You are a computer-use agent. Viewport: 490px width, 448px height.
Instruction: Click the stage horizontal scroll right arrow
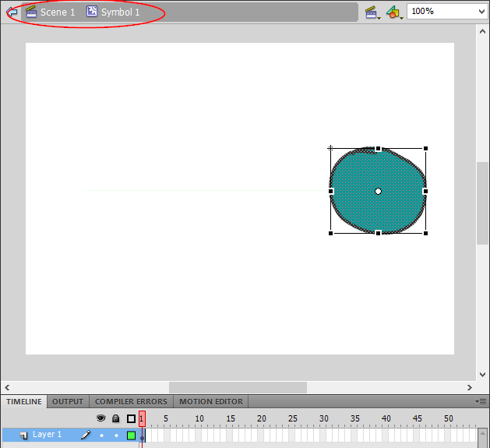click(470, 388)
